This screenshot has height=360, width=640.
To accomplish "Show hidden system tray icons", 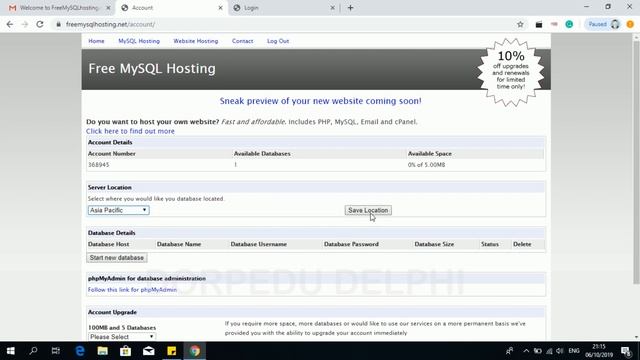I will click(x=526, y=351).
